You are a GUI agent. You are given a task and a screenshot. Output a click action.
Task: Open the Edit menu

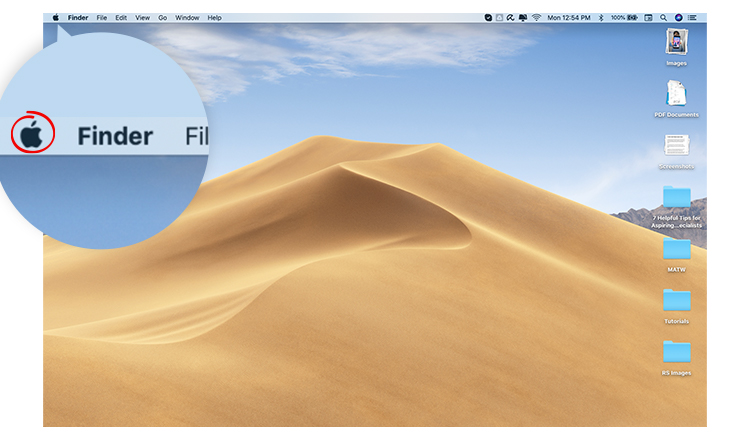pyautogui.click(x=121, y=18)
